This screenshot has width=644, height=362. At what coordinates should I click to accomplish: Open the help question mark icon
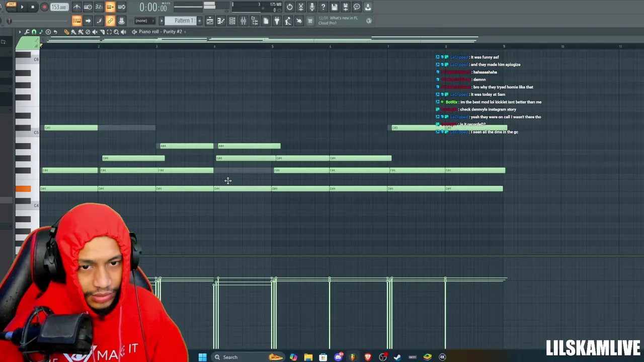pos(323,7)
